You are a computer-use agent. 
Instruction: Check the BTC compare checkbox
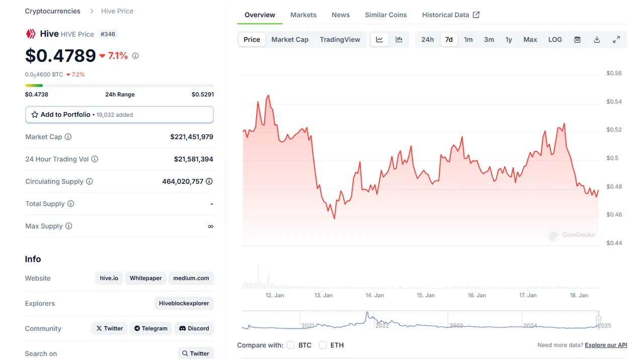coord(291,345)
